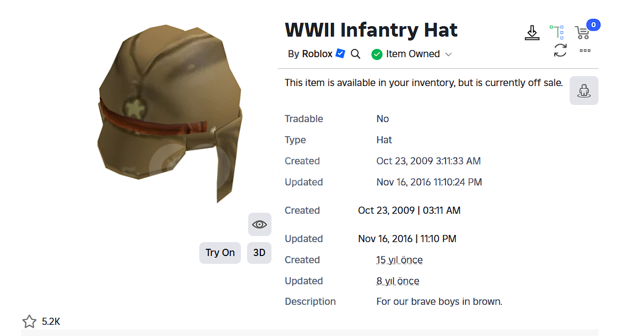This screenshot has width=644, height=336.
Task: Click the 8 yıl önce updated text
Action: (398, 281)
